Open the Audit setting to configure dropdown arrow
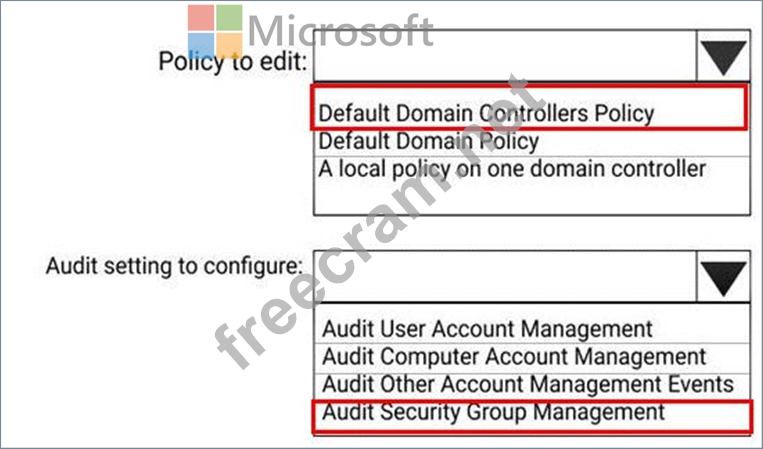 pyautogui.click(x=724, y=277)
